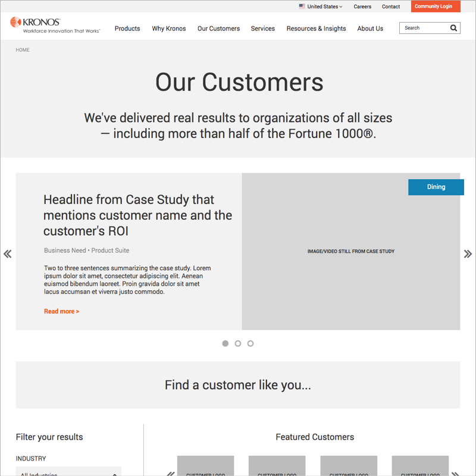The image size is (476, 476).
Task: Go to previous case study slide arrow
Action: (8, 254)
